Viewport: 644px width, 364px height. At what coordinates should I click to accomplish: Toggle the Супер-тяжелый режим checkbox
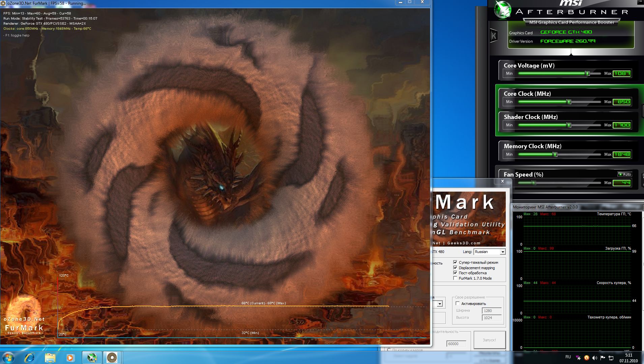tap(455, 262)
